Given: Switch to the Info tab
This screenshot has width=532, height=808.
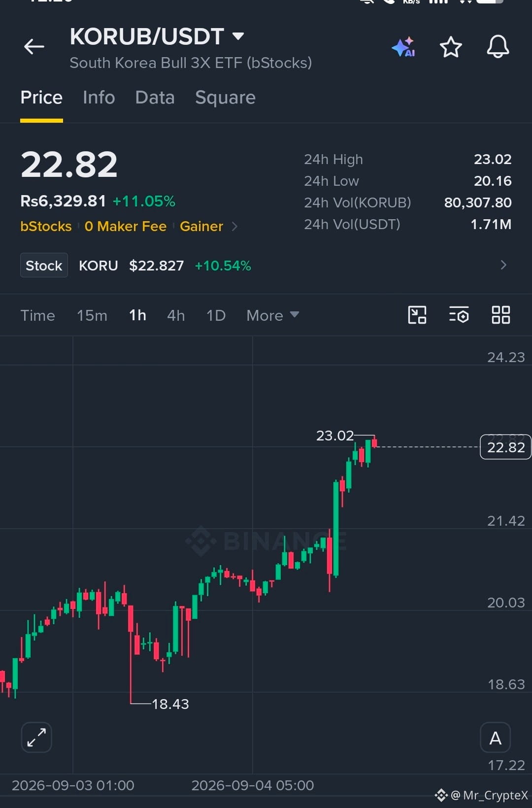Looking at the screenshot, I should pyautogui.click(x=99, y=98).
